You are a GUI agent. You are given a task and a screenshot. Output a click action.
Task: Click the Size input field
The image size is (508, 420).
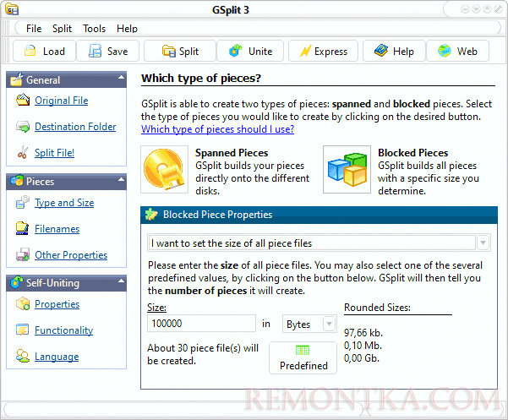tap(201, 323)
